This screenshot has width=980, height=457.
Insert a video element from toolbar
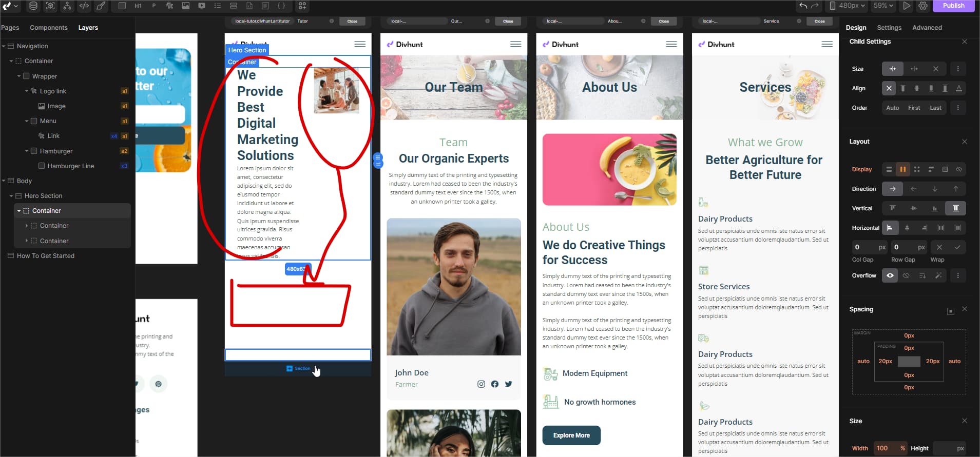[x=202, y=6]
